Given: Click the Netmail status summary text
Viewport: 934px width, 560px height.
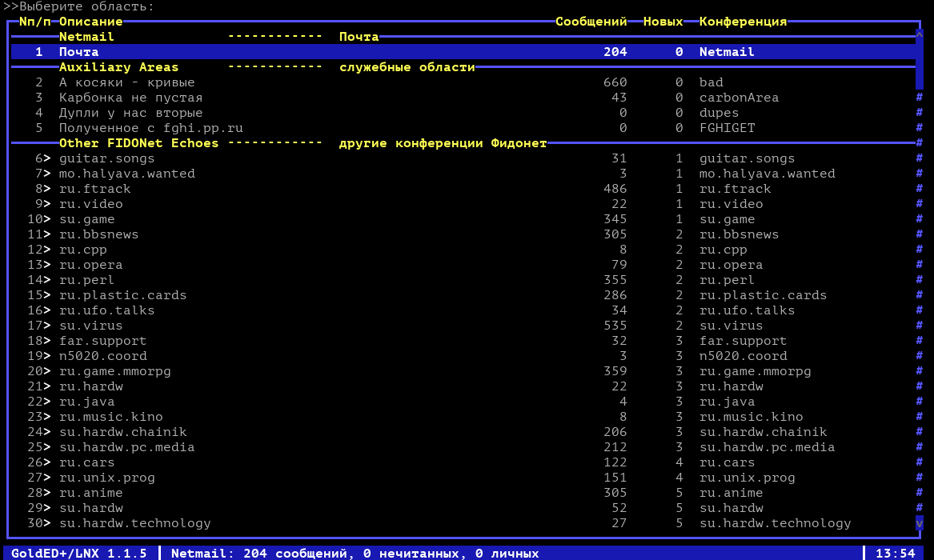Looking at the screenshot, I should tap(355, 553).
